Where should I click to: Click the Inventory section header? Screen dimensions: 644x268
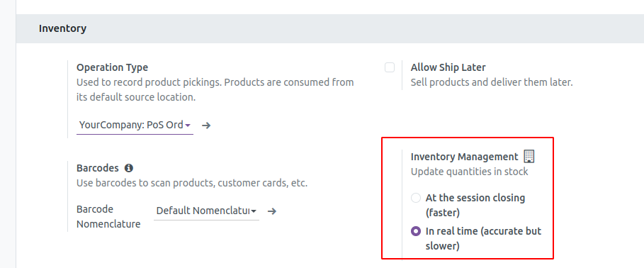pyautogui.click(x=62, y=29)
